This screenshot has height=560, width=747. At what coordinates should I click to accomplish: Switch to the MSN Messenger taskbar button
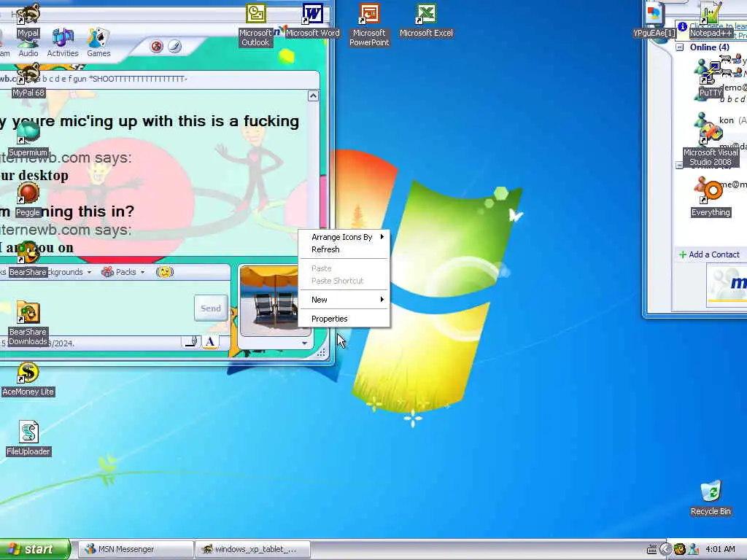click(135, 549)
